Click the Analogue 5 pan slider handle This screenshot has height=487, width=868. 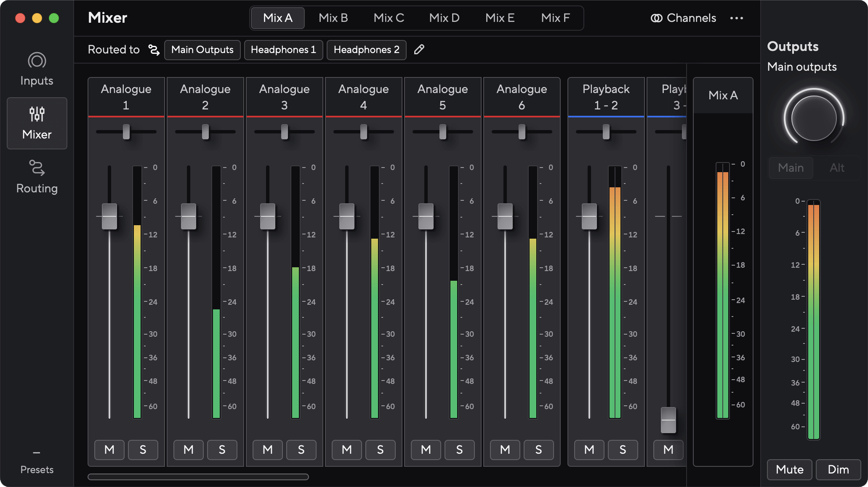(x=443, y=132)
